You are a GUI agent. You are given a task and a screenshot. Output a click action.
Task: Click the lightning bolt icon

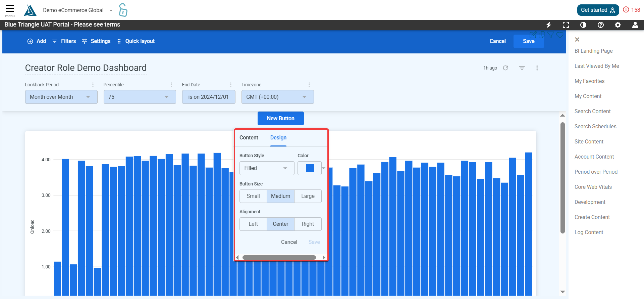(x=548, y=25)
